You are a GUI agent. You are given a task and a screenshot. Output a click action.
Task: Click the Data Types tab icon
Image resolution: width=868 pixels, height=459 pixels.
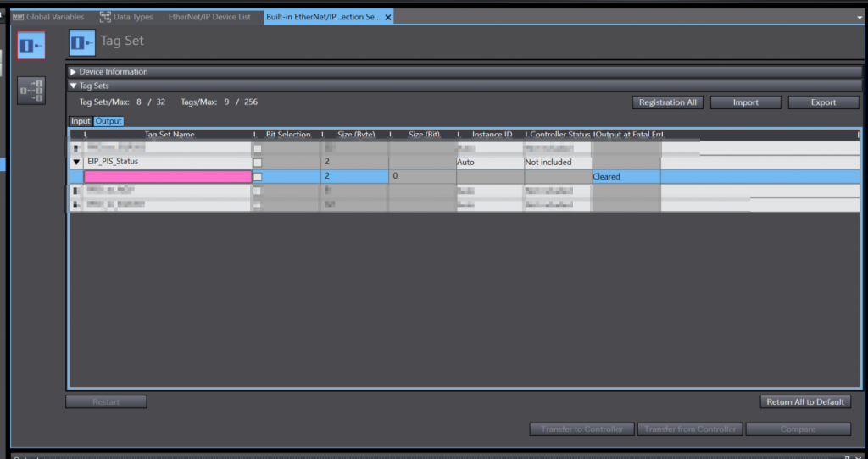coord(105,17)
